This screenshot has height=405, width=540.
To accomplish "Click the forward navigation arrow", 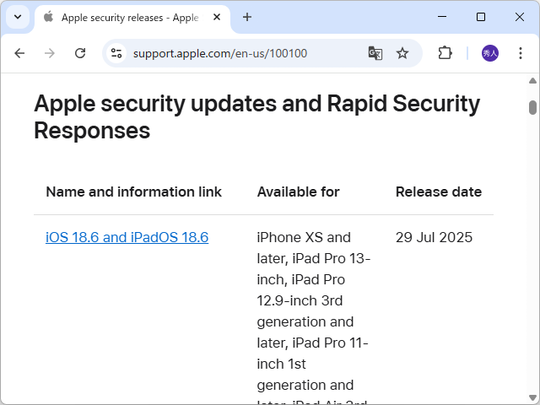I will pyautogui.click(x=50, y=53).
